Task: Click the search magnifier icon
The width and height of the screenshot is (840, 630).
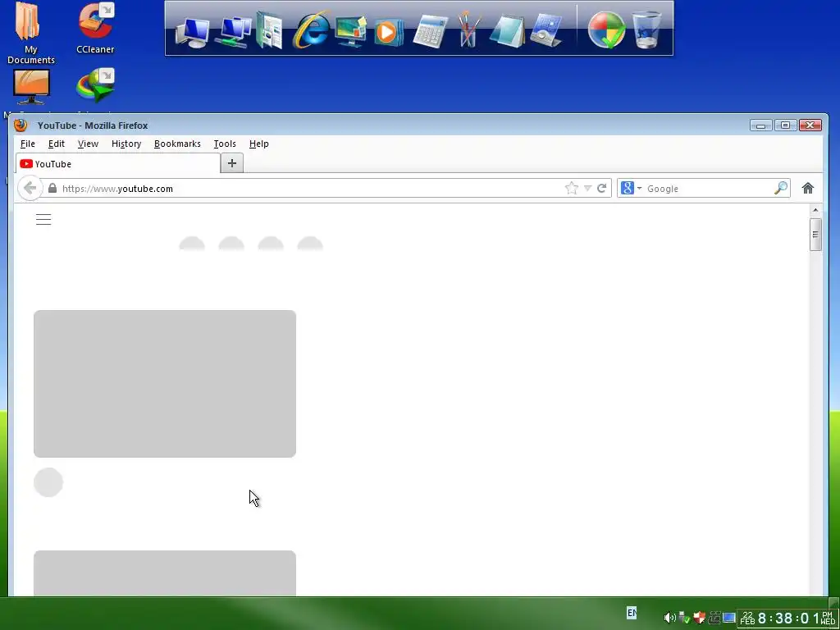Action: point(781,188)
